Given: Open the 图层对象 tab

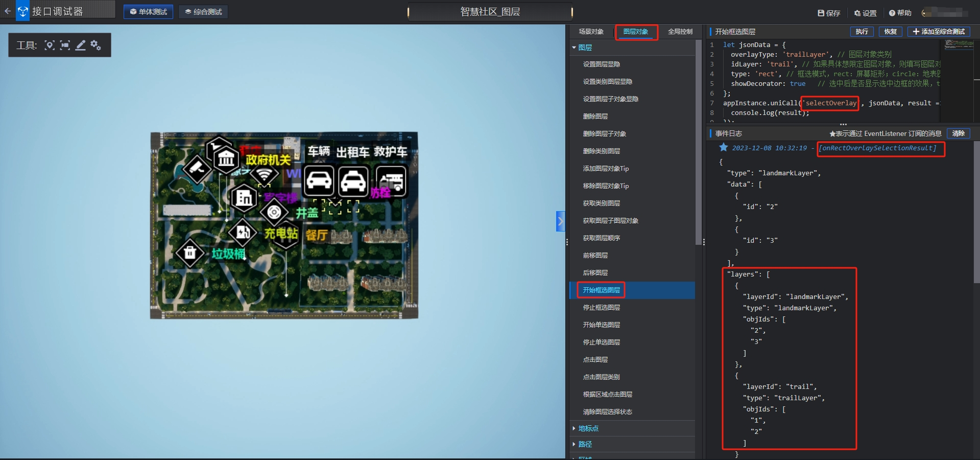Looking at the screenshot, I should coord(636,32).
